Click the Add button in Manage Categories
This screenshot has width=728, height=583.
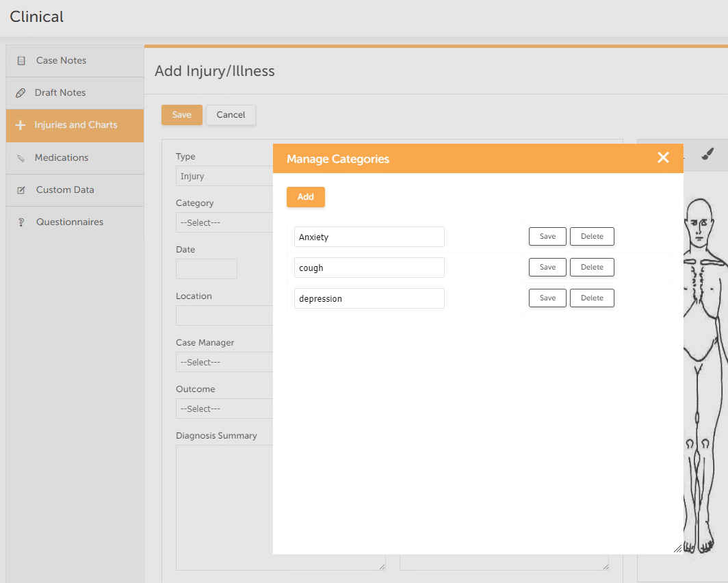[305, 196]
